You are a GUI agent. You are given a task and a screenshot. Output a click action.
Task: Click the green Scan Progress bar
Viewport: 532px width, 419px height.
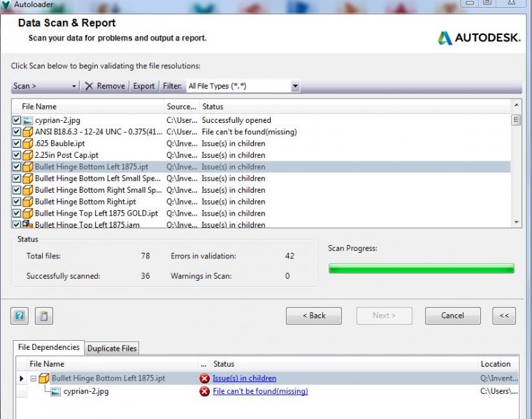[422, 269]
